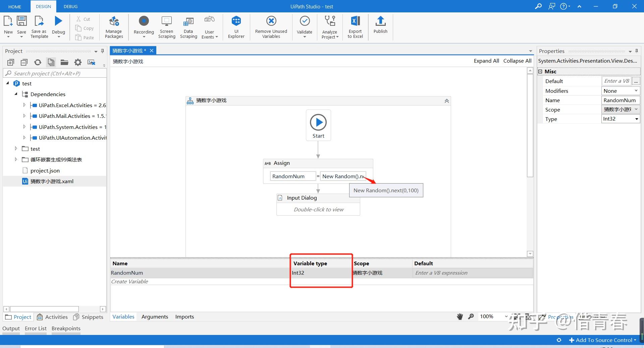Open the Screen Scraping tool
The width and height of the screenshot is (644, 348).
[166, 27]
